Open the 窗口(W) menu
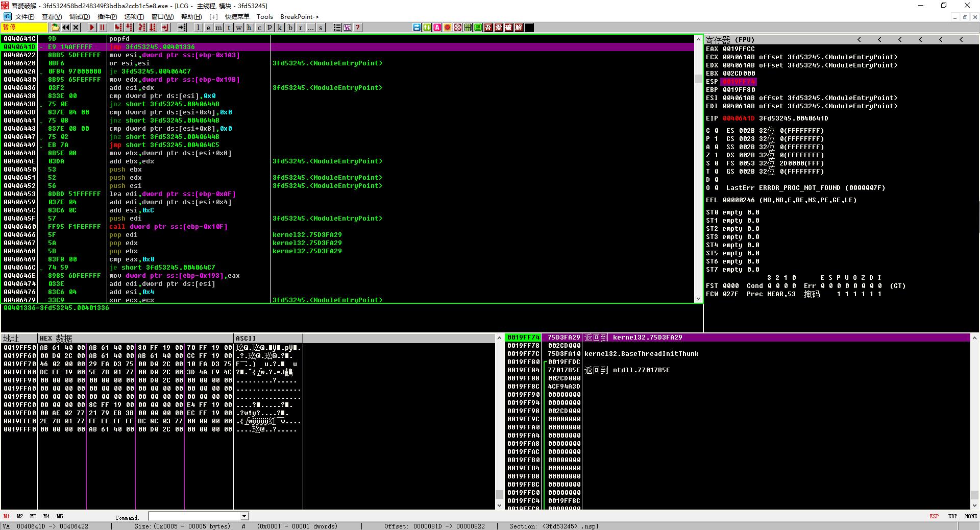980x530 pixels. click(162, 17)
